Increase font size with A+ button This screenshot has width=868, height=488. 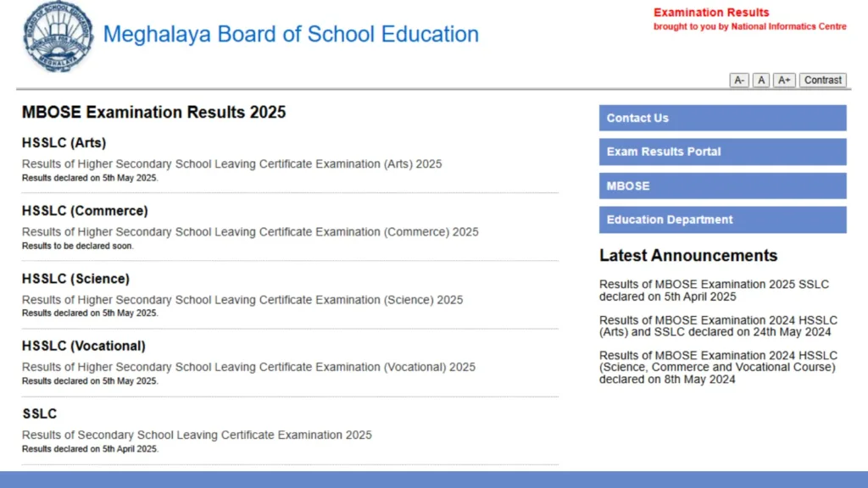(x=784, y=80)
